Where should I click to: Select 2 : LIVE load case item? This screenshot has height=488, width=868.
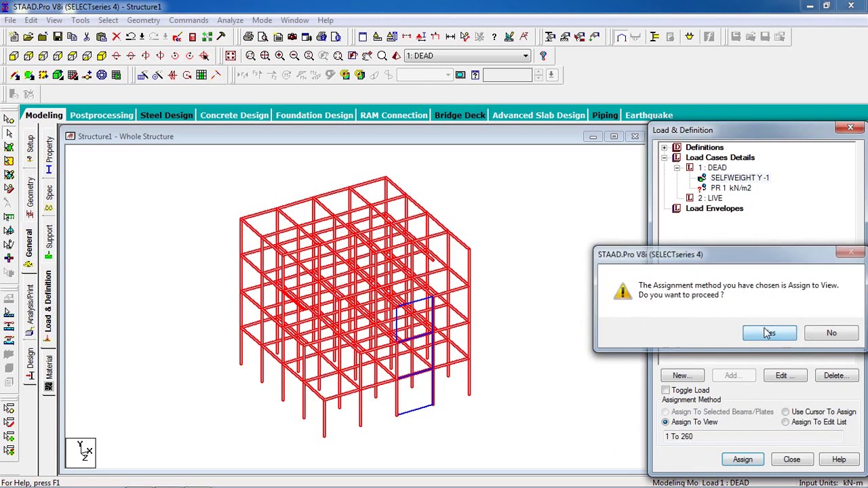click(x=709, y=198)
